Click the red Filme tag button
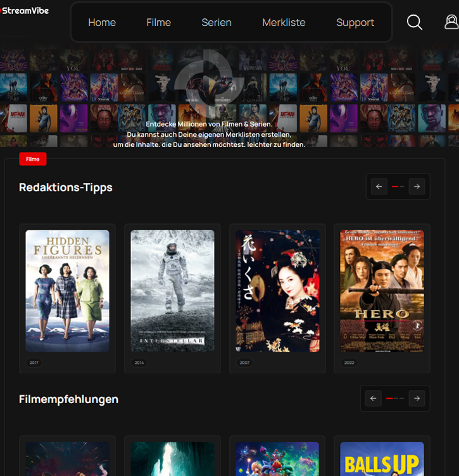Image resolution: width=459 pixels, height=476 pixels. (33, 159)
